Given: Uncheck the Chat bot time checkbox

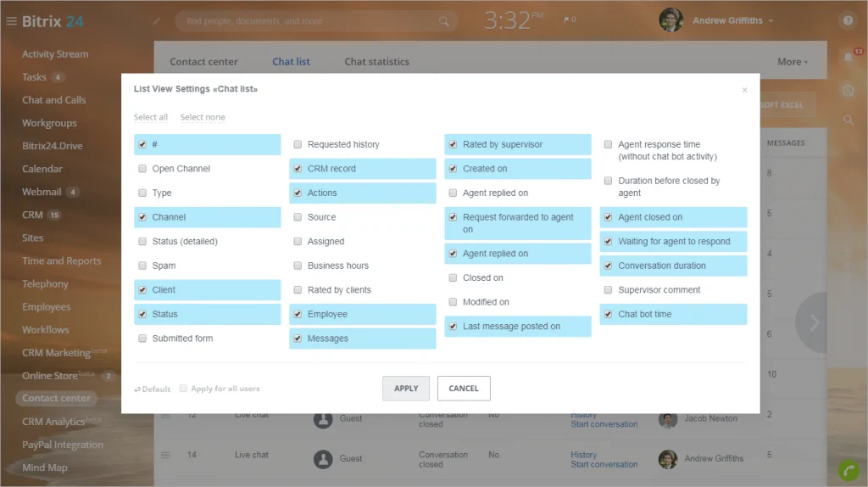Looking at the screenshot, I should [609, 314].
